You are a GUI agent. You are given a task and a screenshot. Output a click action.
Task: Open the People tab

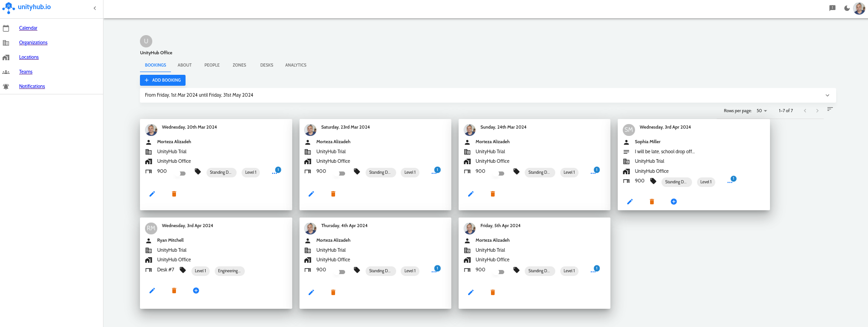coord(212,65)
